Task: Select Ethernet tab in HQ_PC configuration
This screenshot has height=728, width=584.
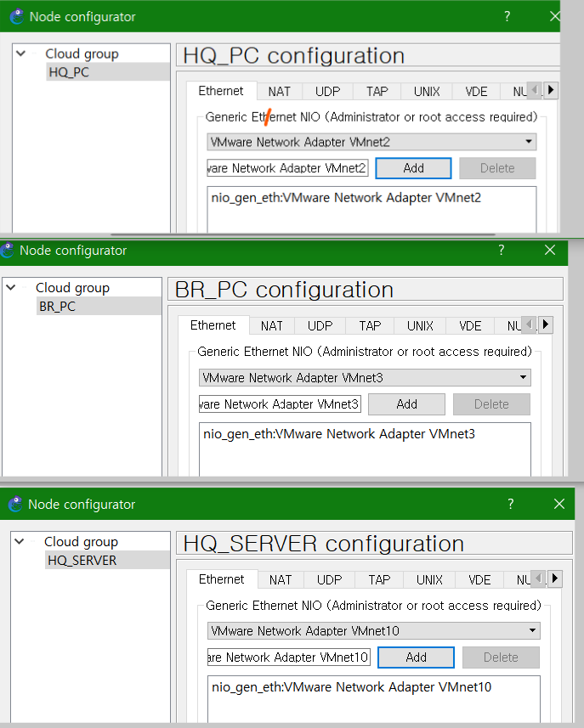Action: 221,91
